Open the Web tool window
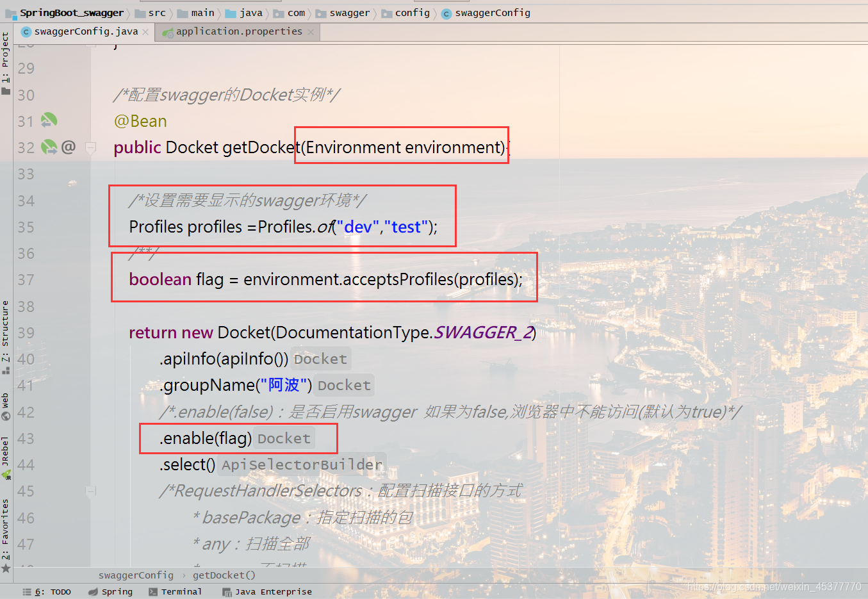The image size is (868, 599). (x=6, y=406)
